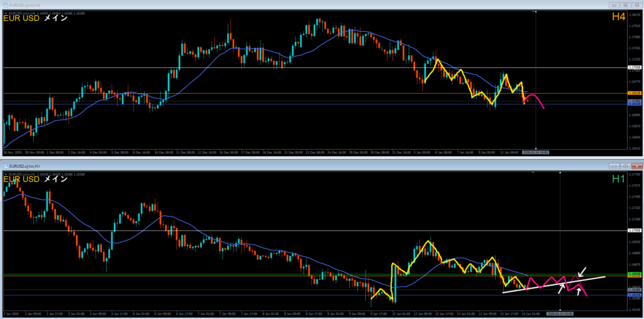Select the downward-pointing white arrow above the trendline
Viewport: 644px width, 319px height.
[x=582, y=272]
